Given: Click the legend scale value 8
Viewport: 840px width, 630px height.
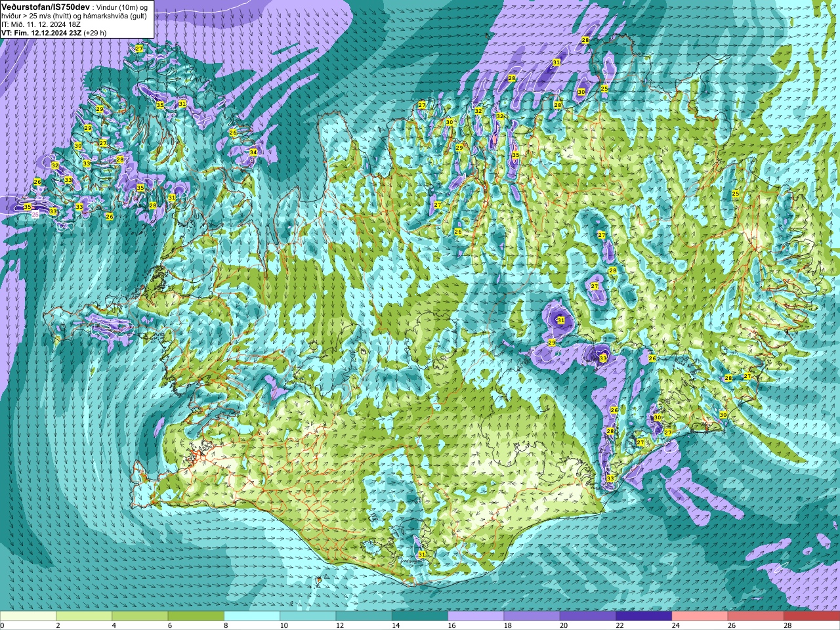Looking at the screenshot, I should pos(226,625).
